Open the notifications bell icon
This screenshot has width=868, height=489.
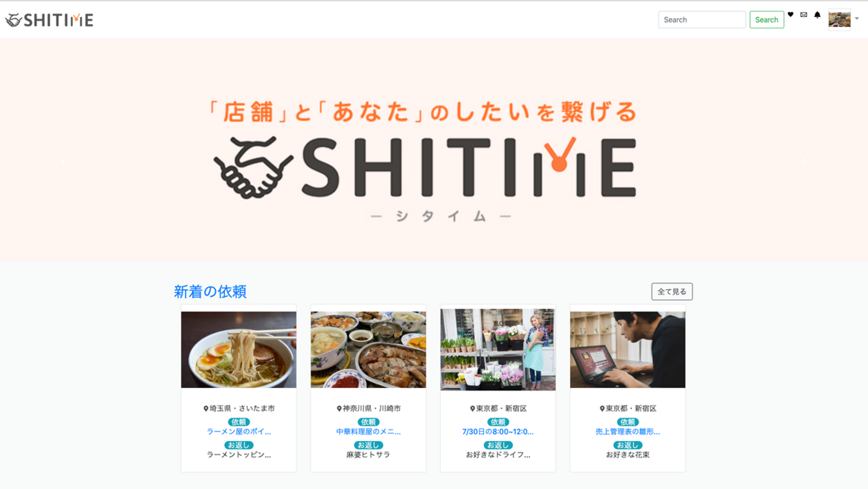click(817, 14)
